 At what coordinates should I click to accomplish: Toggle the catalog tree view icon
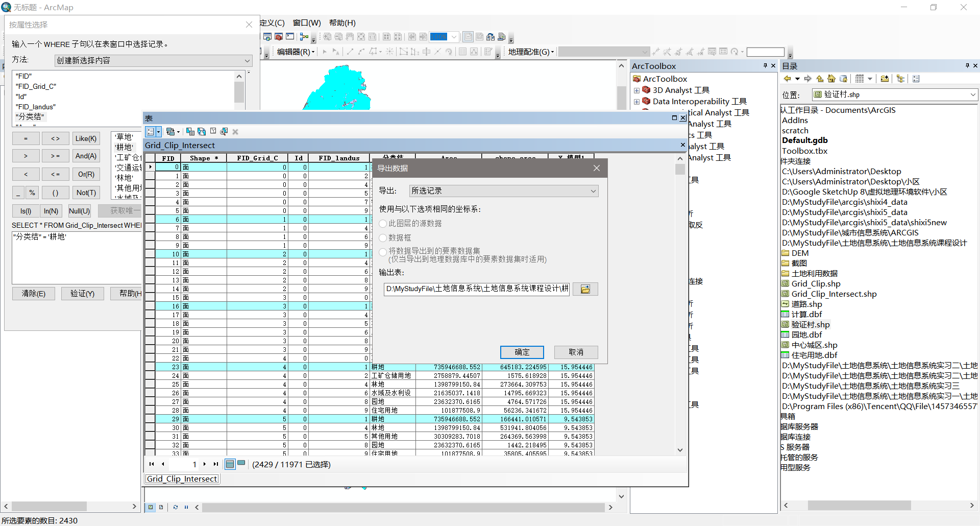[x=900, y=79]
